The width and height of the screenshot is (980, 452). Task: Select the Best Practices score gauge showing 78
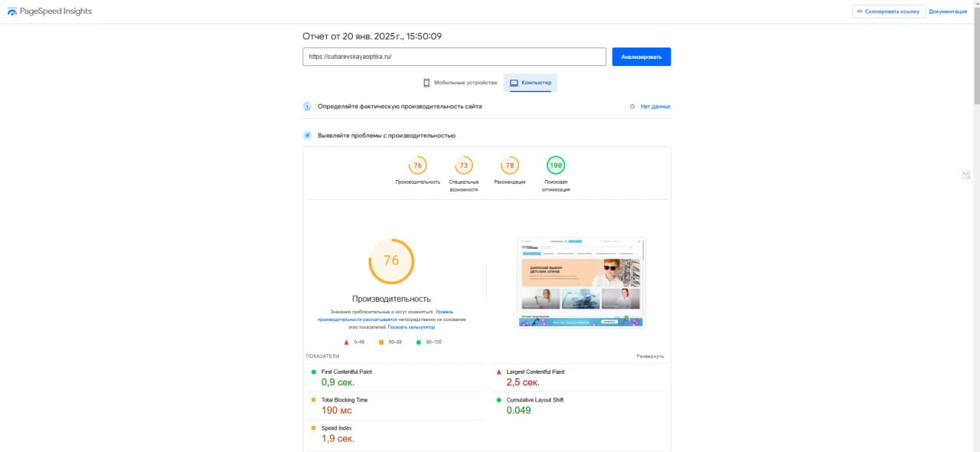pyautogui.click(x=509, y=165)
